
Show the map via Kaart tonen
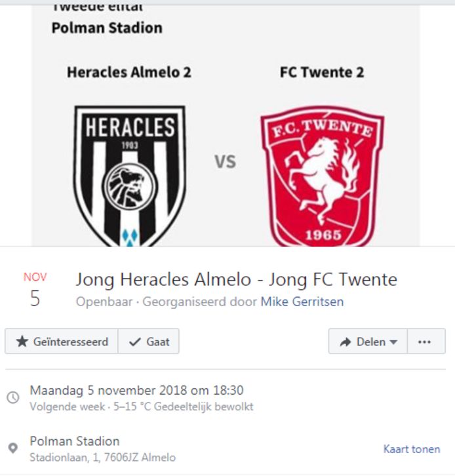[x=412, y=449]
